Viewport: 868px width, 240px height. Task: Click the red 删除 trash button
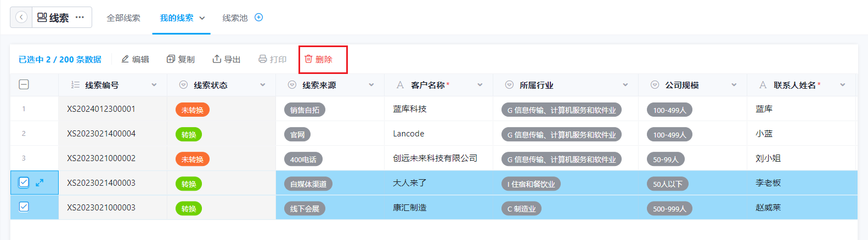click(x=319, y=59)
